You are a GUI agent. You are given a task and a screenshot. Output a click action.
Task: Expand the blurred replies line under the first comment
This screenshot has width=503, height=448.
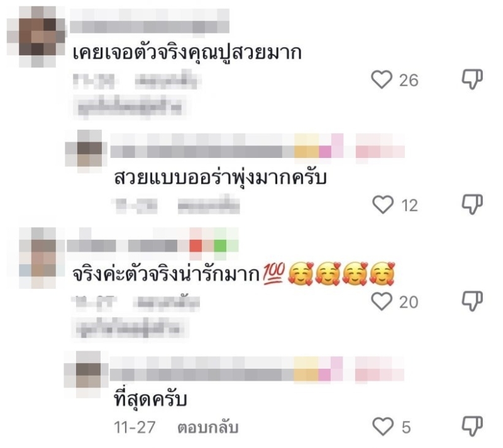click(x=130, y=106)
